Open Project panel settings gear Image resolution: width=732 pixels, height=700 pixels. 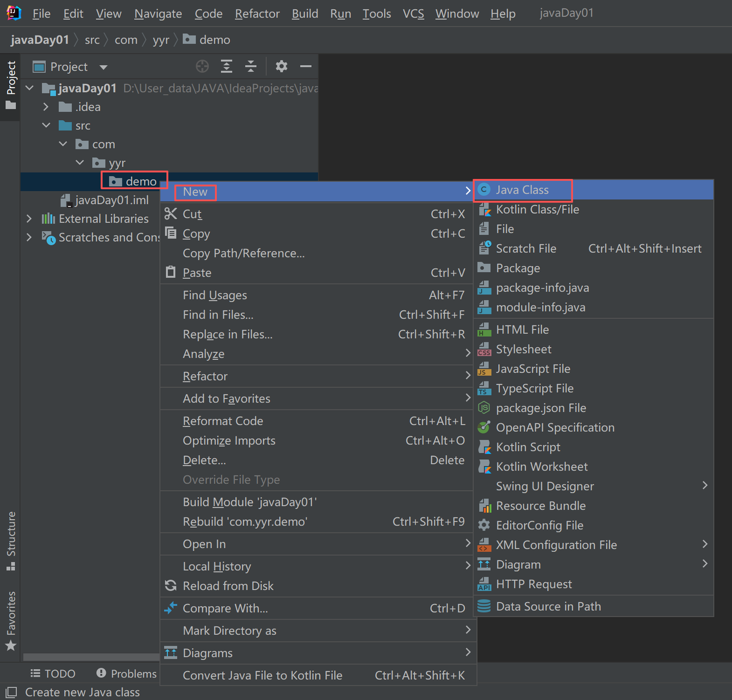pyautogui.click(x=281, y=66)
